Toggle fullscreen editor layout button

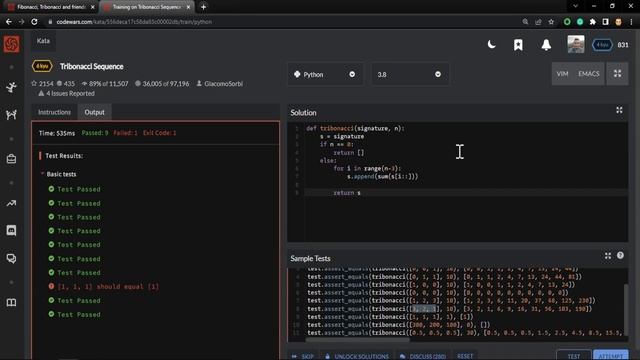click(x=617, y=74)
